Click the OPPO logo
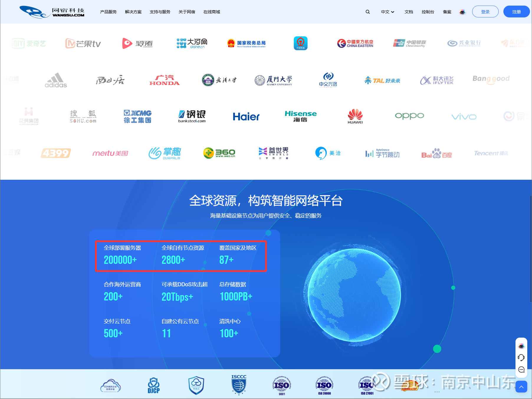Viewport: 532px width, 399px height. click(x=410, y=116)
